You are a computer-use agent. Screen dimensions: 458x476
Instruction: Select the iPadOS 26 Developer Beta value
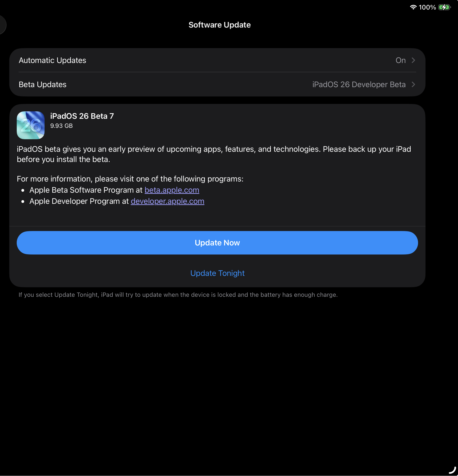click(359, 85)
